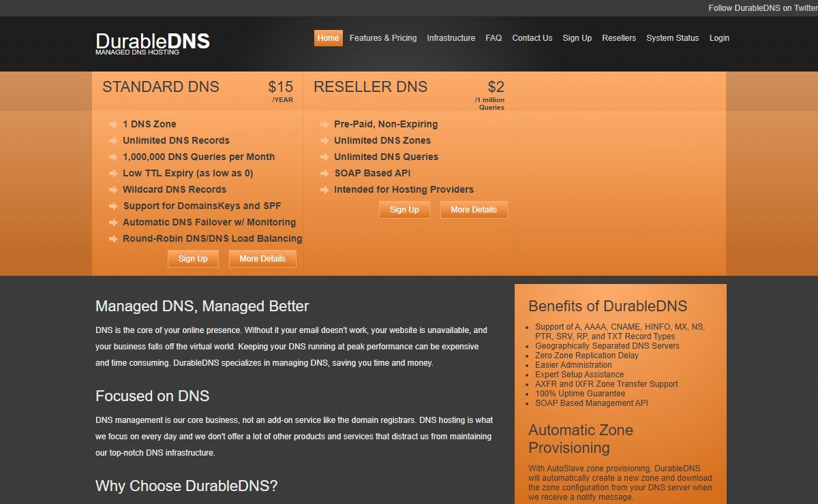Click More Details under Standard DNS
Screen dimensions: 818x504
click(x=262, y=259)
